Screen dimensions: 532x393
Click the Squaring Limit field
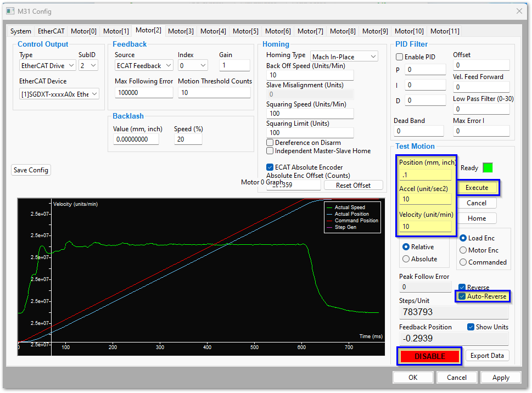[310, 133]
